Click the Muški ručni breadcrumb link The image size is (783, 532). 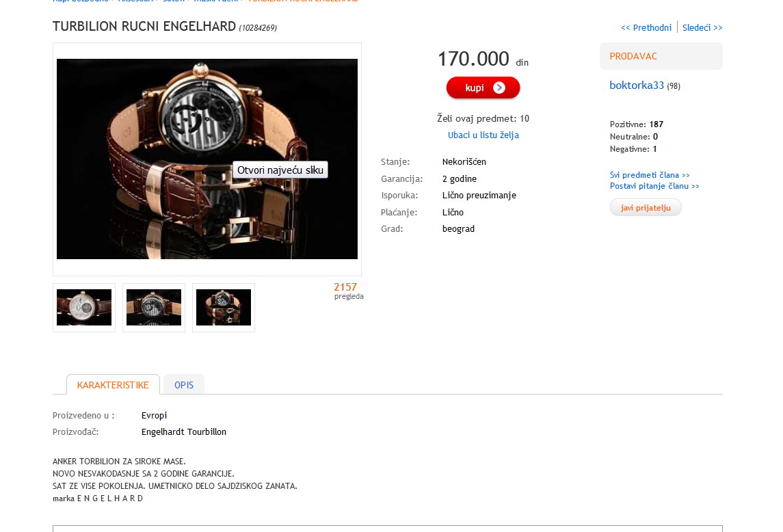215,1
